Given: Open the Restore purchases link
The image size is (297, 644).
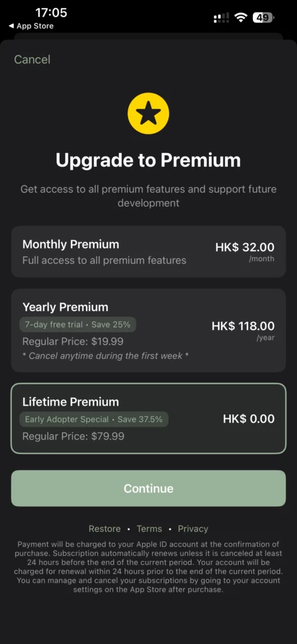Looking at the screenshot, I should (x=105, y=528).
